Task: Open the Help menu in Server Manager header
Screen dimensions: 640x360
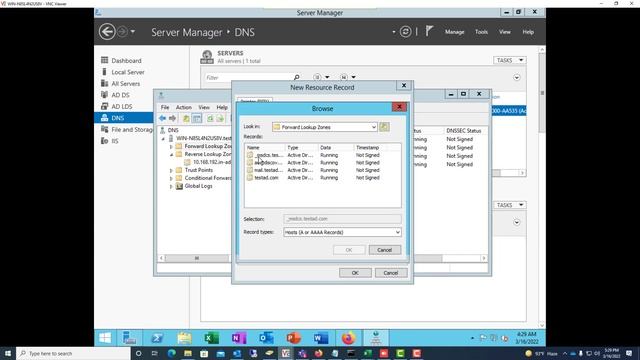Action: click(528, 32)
